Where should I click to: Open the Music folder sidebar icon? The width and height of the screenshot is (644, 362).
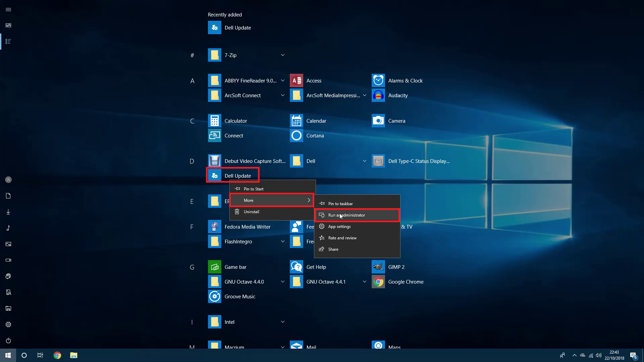[x=8, y=228]
